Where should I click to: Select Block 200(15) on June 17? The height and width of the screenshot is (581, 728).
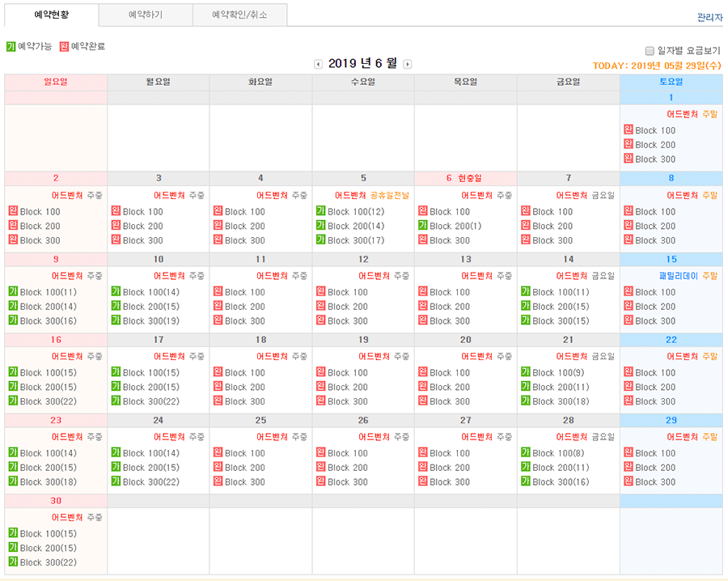tap(151, 387)
